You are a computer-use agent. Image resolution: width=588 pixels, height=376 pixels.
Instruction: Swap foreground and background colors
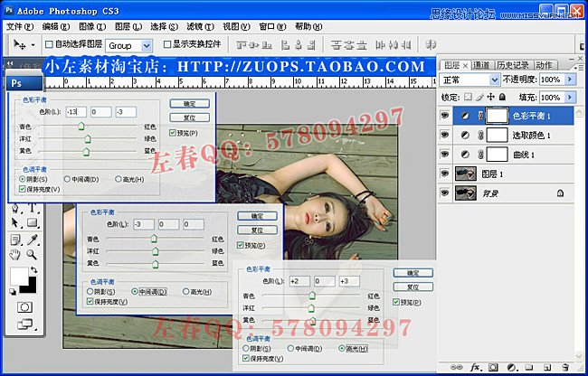[33, 269]
